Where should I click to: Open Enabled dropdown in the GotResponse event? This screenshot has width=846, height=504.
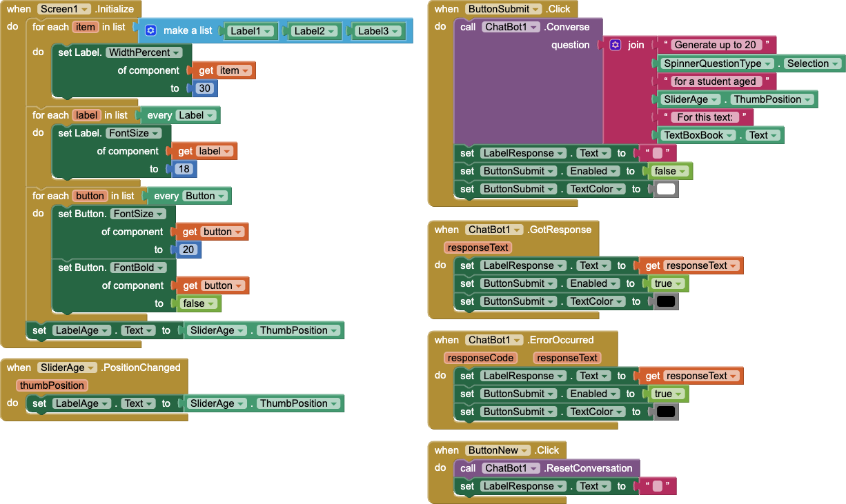pos(593,283)
